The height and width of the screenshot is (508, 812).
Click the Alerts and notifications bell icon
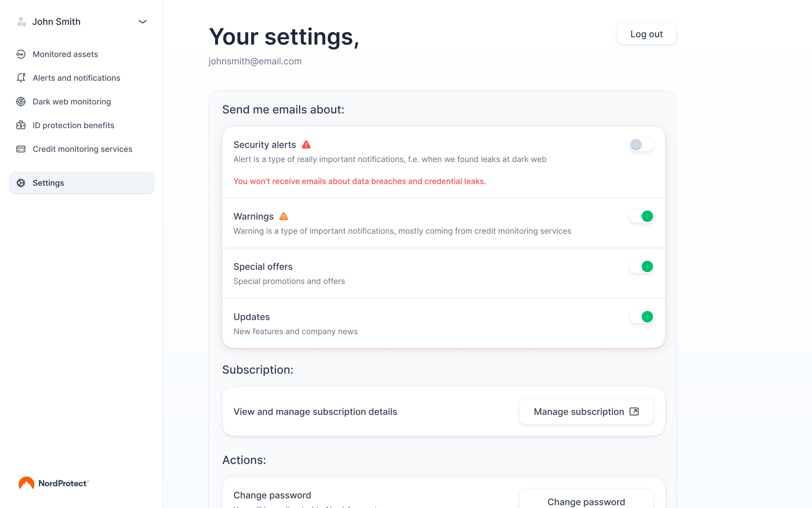tap(21, 78)
